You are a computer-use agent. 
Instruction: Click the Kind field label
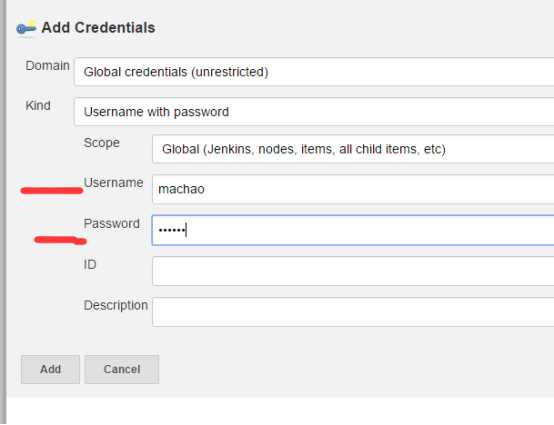38,105
